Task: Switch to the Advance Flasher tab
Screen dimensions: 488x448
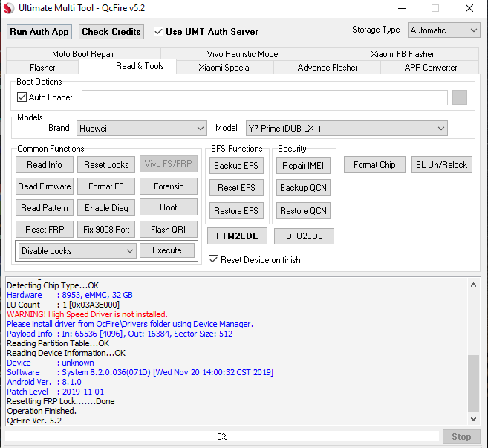Action: 327,68
